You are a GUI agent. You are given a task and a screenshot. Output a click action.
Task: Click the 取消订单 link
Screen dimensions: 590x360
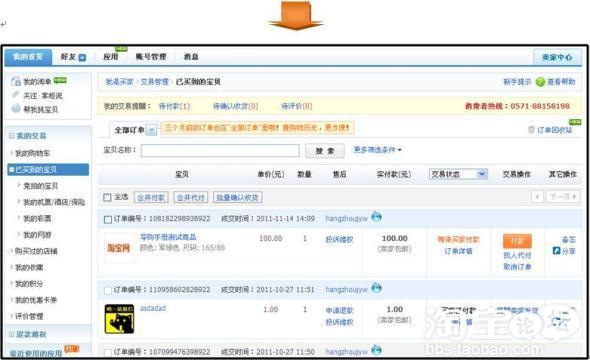517,267
